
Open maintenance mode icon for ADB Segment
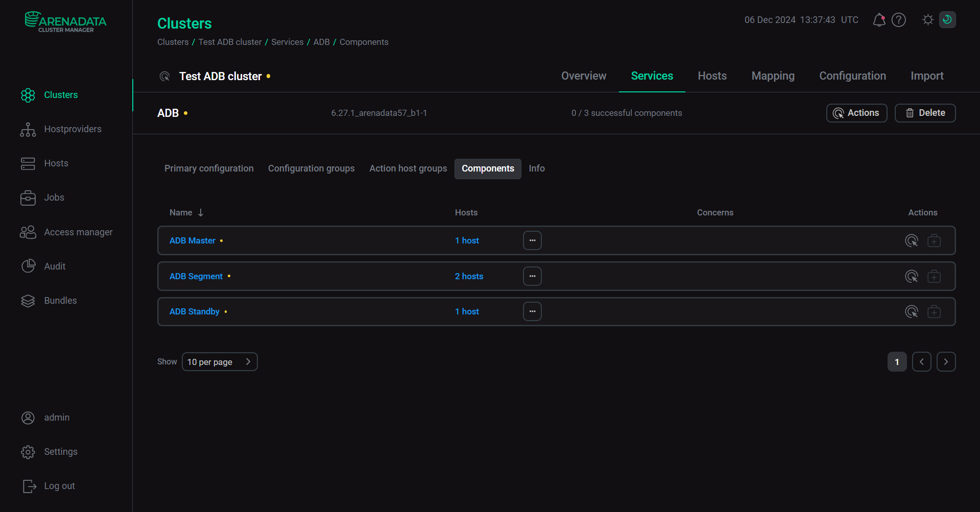934,276
